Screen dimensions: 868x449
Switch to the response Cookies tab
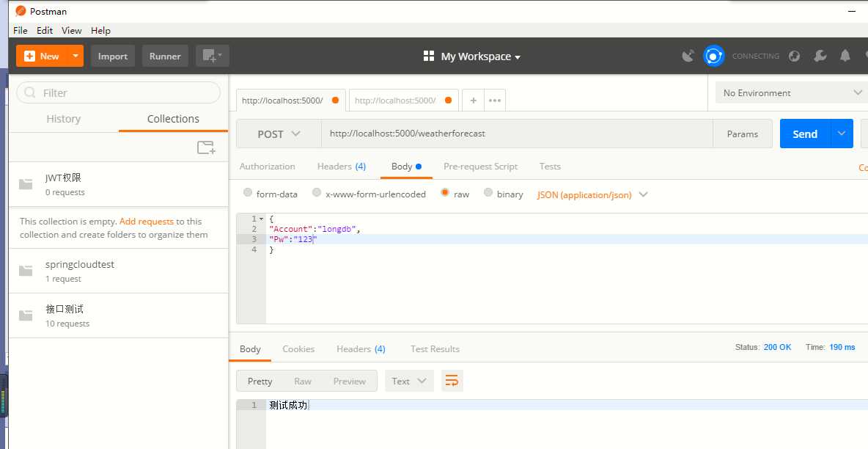[x=298, y=348]
